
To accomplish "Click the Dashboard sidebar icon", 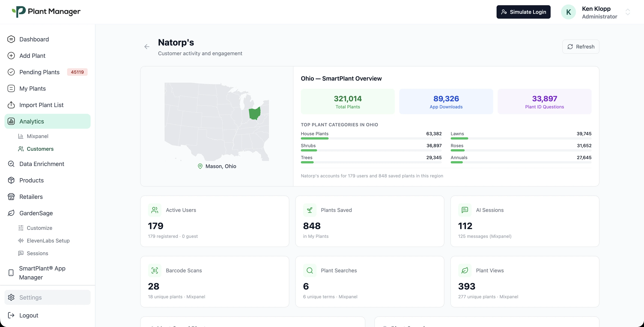I will click(x=11, y=39).
